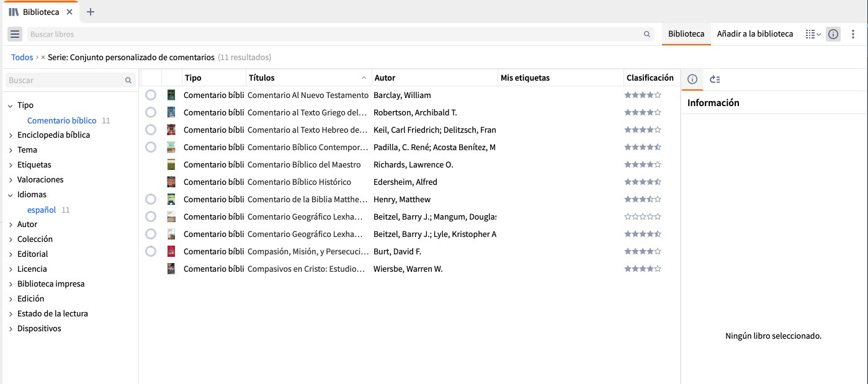Click cover thumbnail of Comentario Bíblico del Maestro

(171, 164)
